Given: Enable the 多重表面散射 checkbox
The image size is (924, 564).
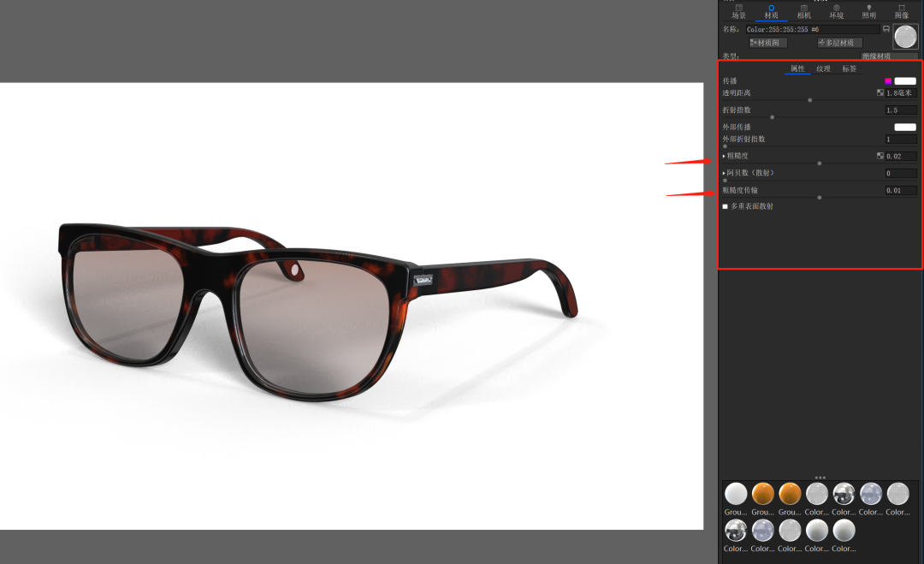Looking at the screenshot, I should pyautogui.click(x=726, y=206).
